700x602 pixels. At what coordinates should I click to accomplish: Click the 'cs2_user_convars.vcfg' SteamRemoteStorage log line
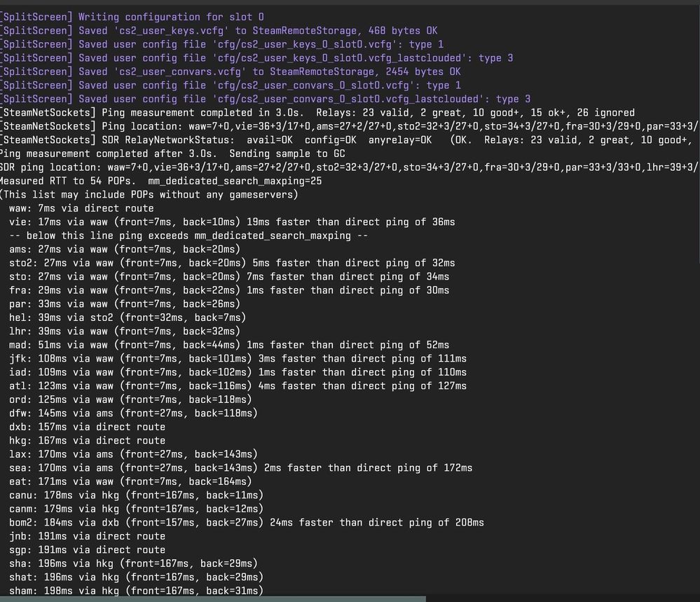[231, 71]
